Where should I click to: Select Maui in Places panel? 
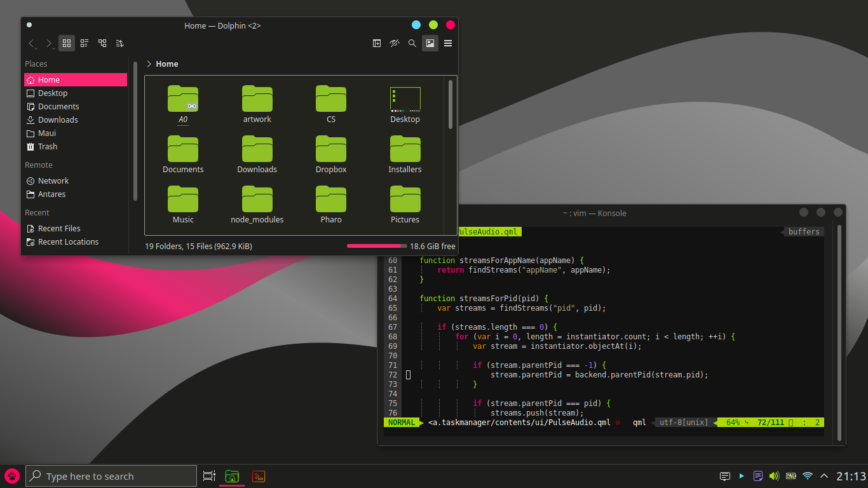click(76, 133)
